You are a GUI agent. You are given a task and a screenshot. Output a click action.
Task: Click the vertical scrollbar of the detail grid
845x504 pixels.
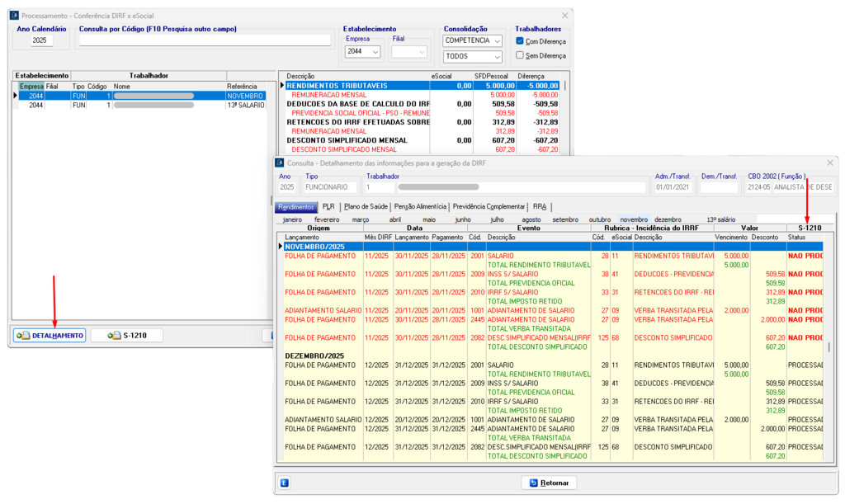[x=829, y=346]
